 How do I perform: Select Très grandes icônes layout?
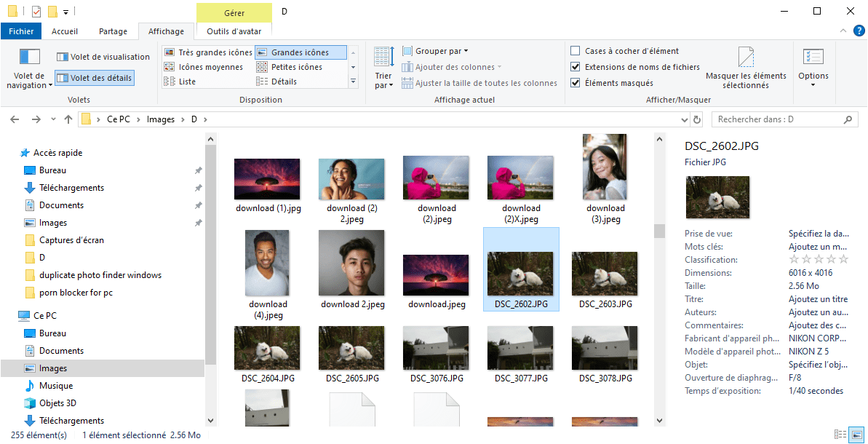point(208,52)
